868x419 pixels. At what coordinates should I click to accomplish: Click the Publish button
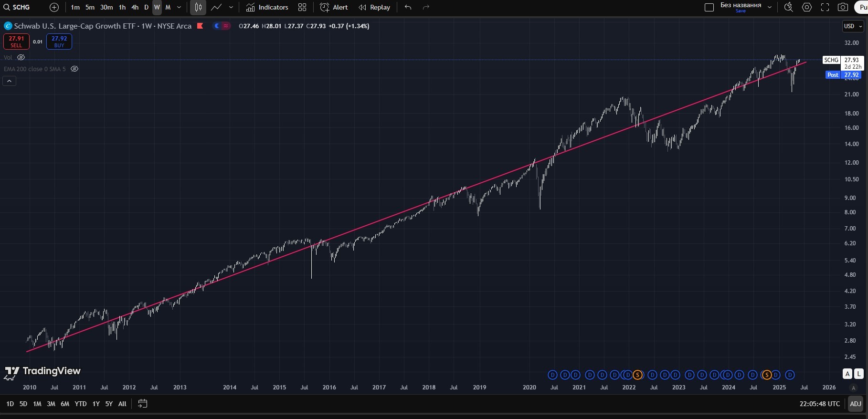click(861, 7)
